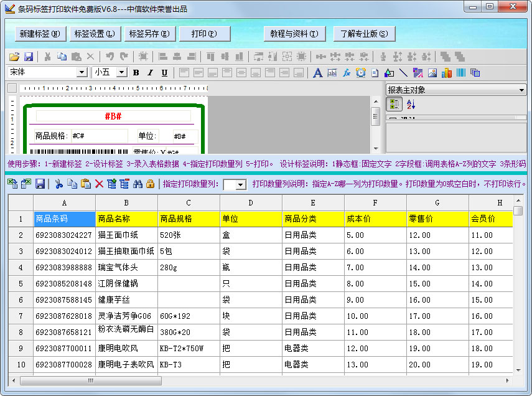
Task: Click the label designer's vertical scrollbar thumb
Action: point(375,116)
